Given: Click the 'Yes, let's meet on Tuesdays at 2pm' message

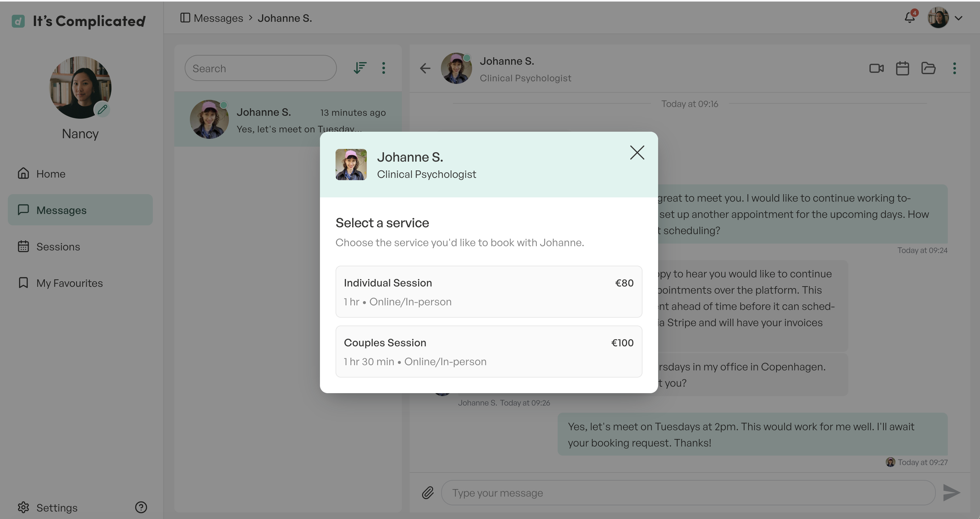Looking at the screenshot, I should click(x=752, y=434).
